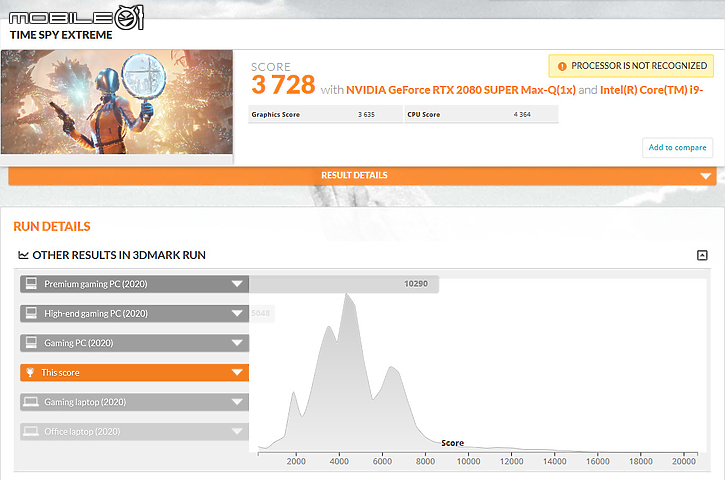Click the Score axis label on chart

(x=452, y=443)
